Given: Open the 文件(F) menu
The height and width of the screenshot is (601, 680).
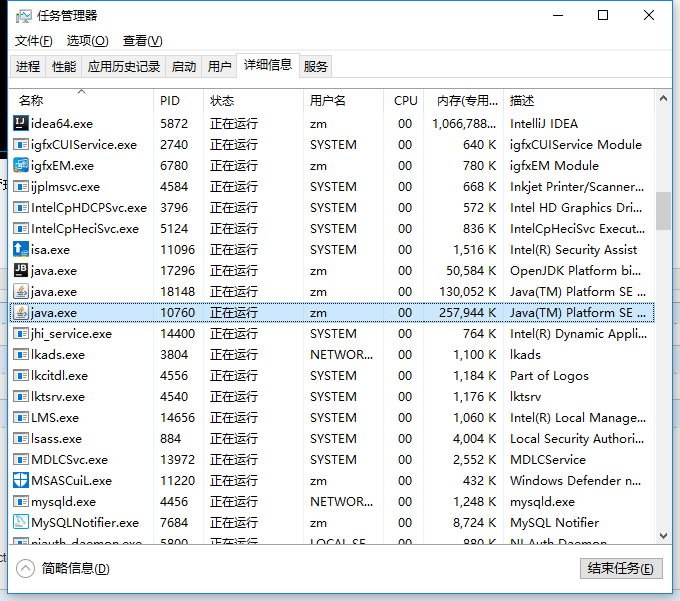Looking at the screenshot, I should [34, 41].
